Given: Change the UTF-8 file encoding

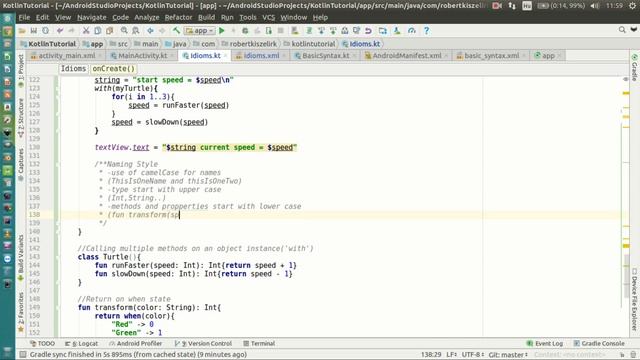Looking at the screenshot, I should (473, 355).
